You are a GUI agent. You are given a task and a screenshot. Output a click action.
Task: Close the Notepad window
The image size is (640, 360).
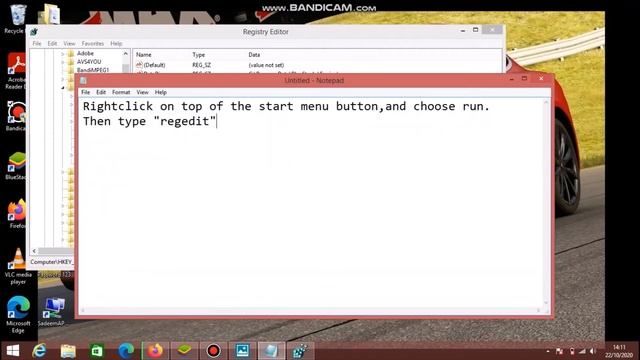(541, 79)
